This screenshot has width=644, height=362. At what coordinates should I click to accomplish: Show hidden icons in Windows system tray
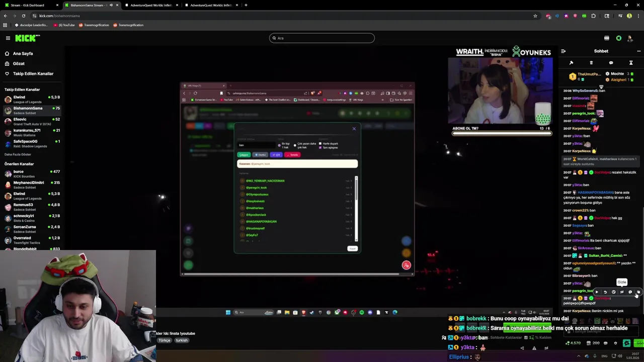[x=579, y=356]
